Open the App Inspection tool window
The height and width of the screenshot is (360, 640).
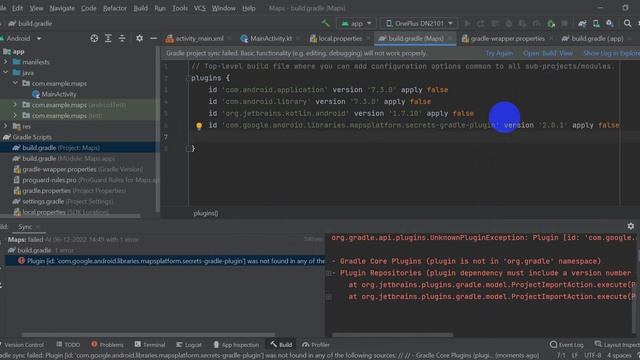click(236, 345)
